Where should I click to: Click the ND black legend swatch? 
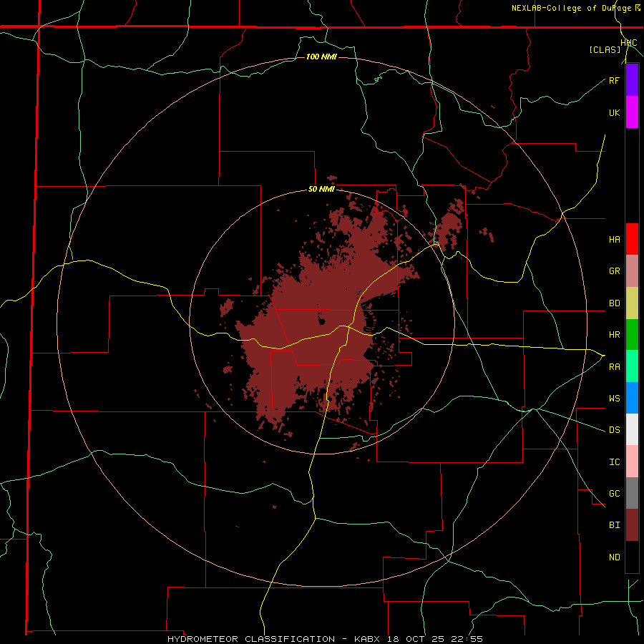pyautogui.click(x=632, y=557)
